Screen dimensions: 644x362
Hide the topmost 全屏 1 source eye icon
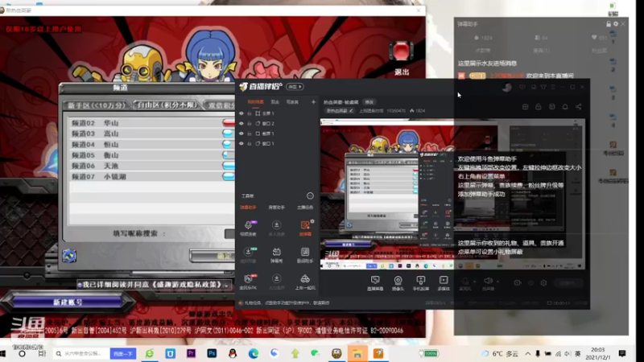click(241, 113)
